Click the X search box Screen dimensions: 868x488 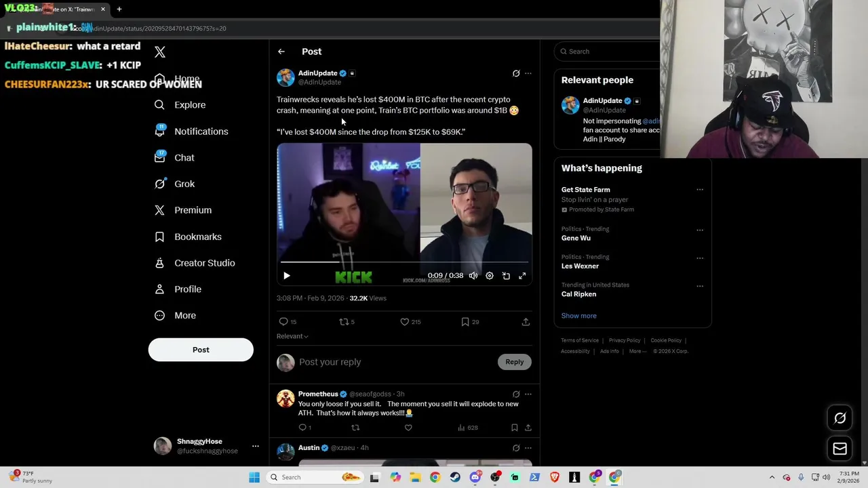coord(608,52)
